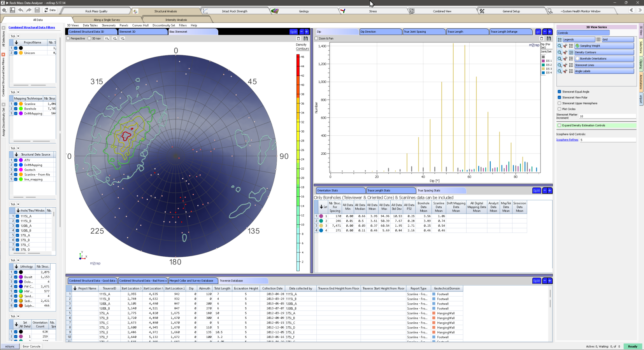Click the green Borehole color swatch

pyautogui.click(x=21, y=109)
